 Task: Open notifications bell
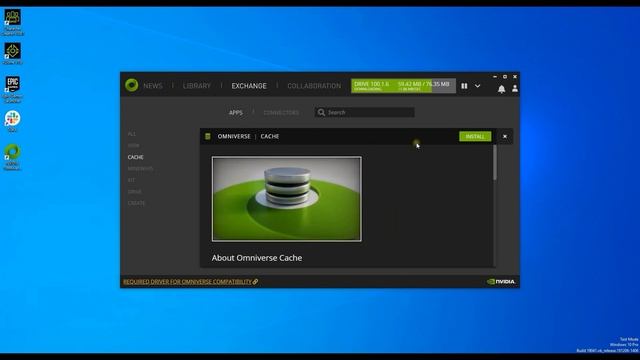coord(501,89)
